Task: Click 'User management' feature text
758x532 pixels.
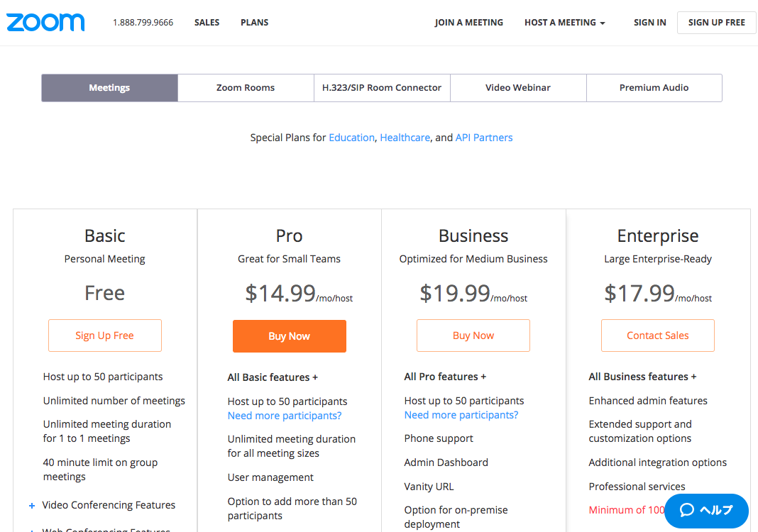Action: point(270,477)
